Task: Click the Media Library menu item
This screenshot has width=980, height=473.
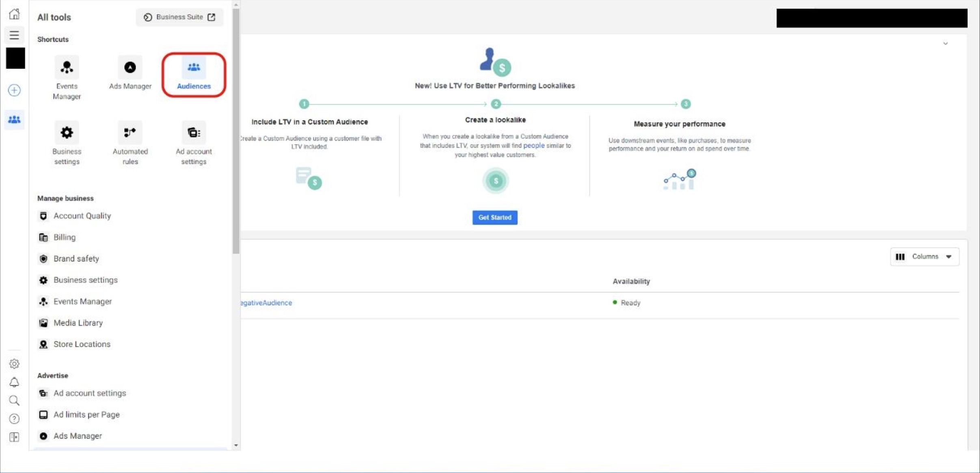Action: click(78, 322)
